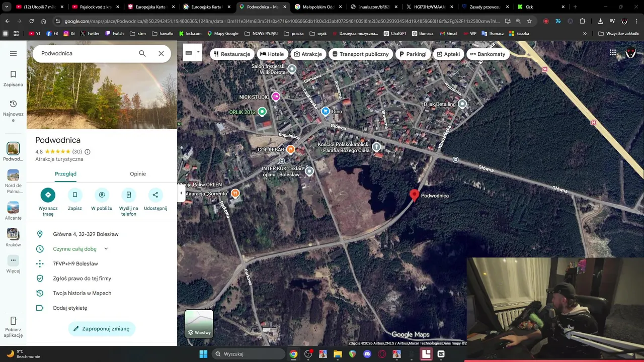Screen dimensions: 644x362
Task: Click the GOL KEBAB marker
Action: click(290, 149)
